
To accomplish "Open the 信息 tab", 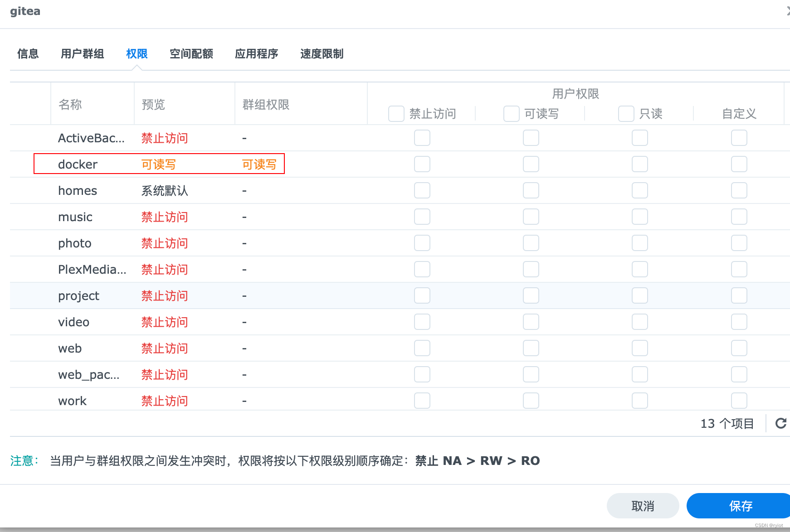I will [28, 54].
